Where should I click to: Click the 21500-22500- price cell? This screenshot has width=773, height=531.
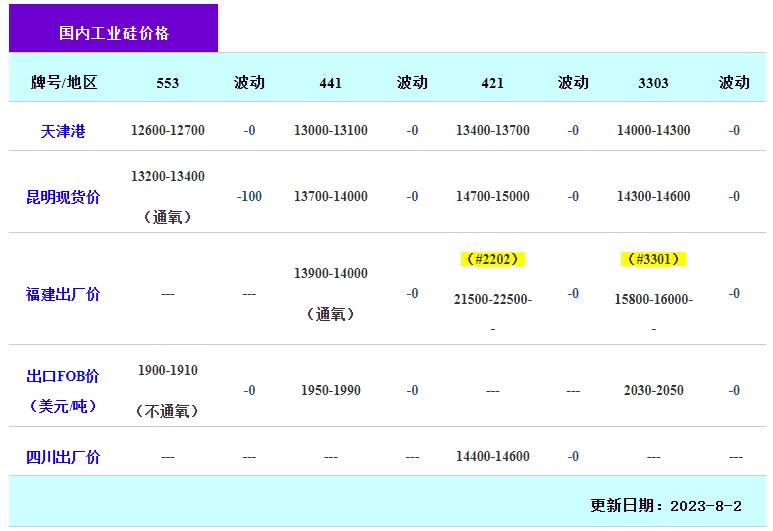[492, 299]
